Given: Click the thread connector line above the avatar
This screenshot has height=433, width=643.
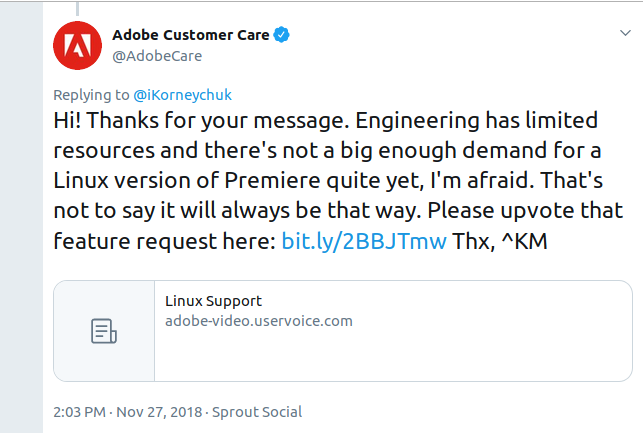Looking at the screenshot, I should point(78,8).
